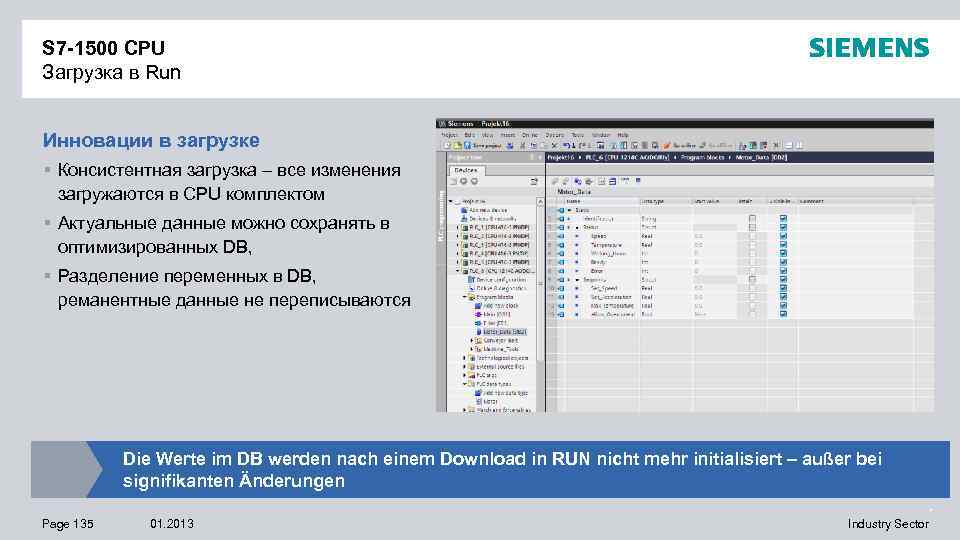Click the Redo toolbar icon
The width and height of the screenshot is (960, 540).
(580, 146)
